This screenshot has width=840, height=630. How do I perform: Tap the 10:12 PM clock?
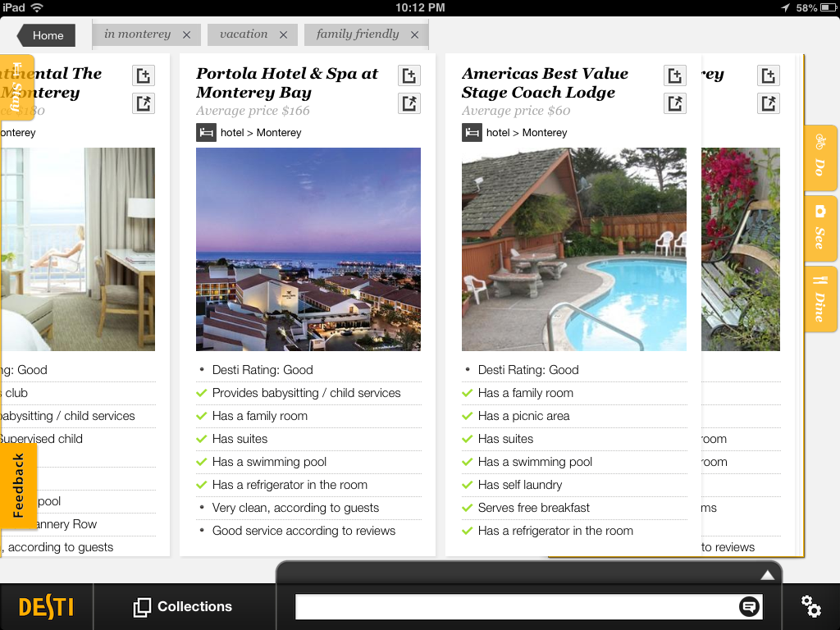pyautogui.click(x=420, y=7)
